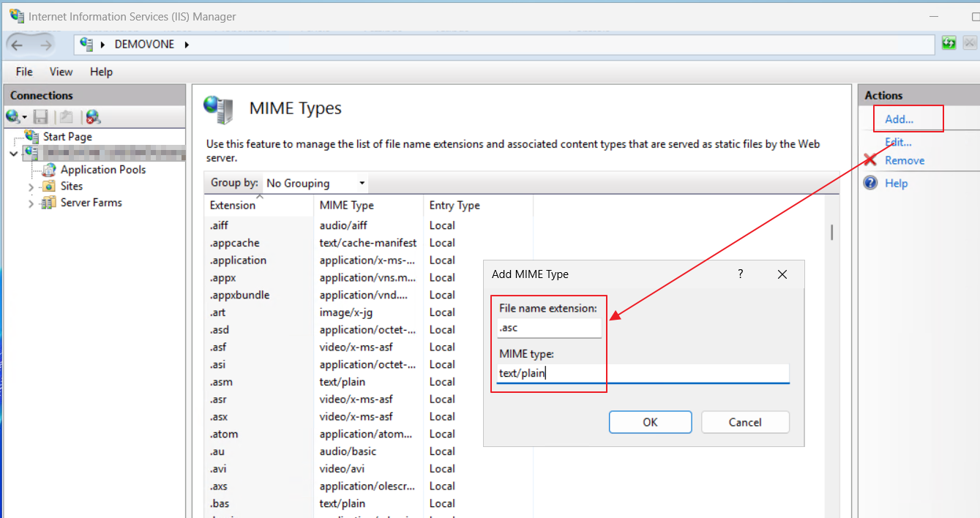This screenshot has width=980, height=518.
Task: Close the Add MIME Type dialog
Action: pos(782,274)
